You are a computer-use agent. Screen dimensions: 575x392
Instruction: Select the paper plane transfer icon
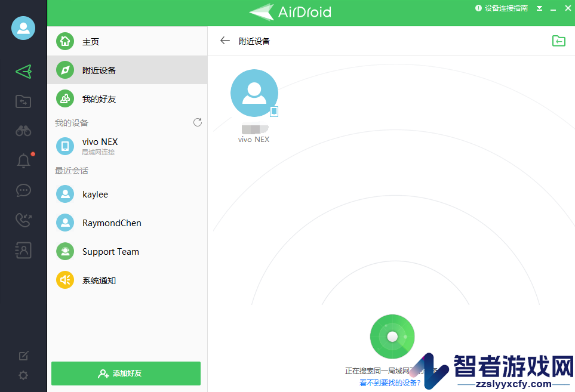[23, 72]
